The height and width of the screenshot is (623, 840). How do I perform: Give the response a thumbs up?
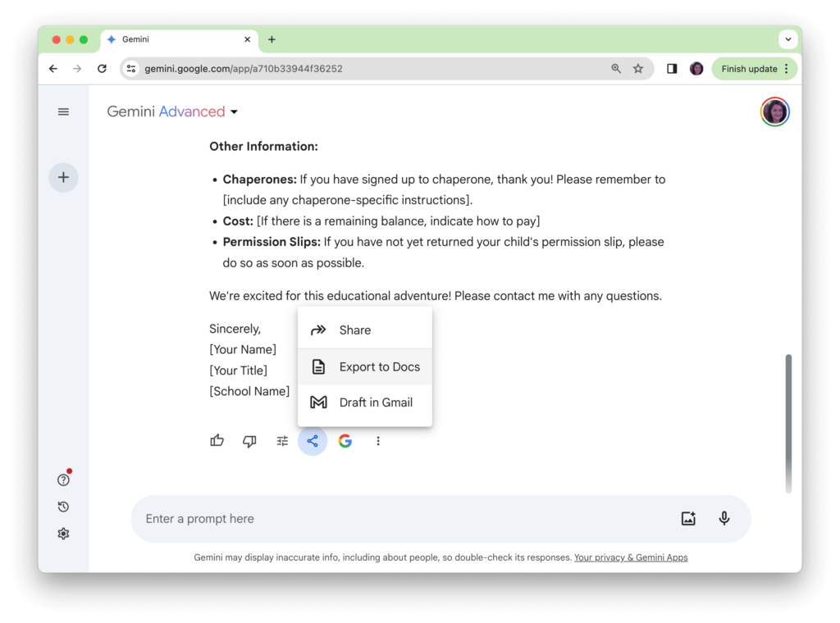pyautogui.click(x=217, y=441)
